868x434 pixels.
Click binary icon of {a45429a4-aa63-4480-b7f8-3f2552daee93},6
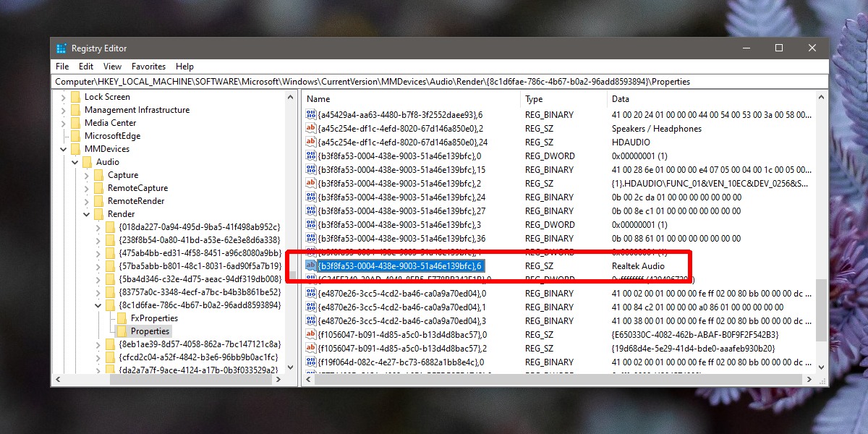coord(311,115)
